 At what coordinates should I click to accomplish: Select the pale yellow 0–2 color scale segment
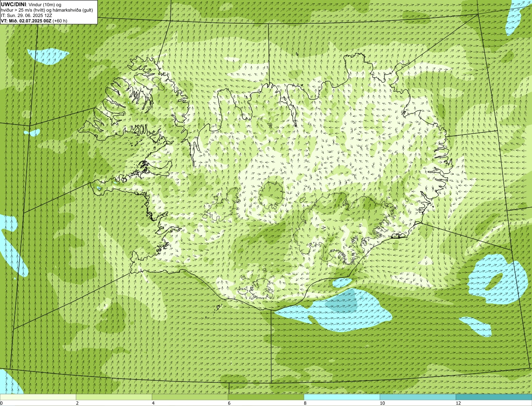38,397
